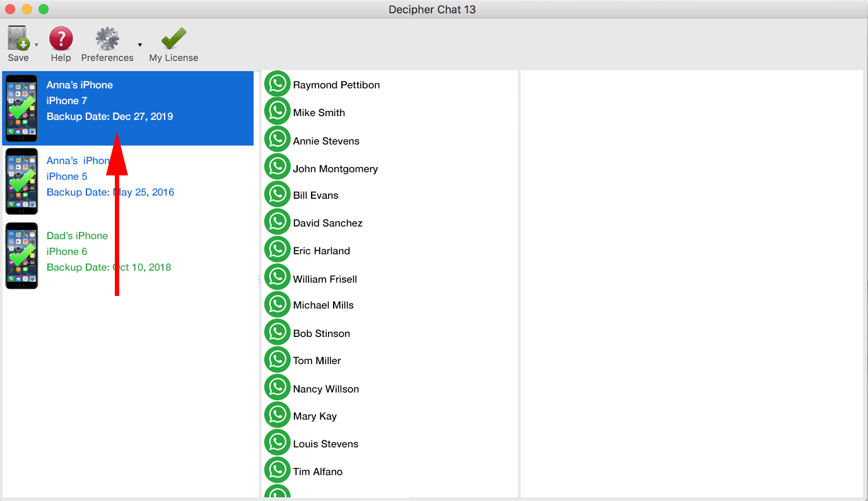Expand the Save dropdown arrow
The width and height of the screenshot is (868, 501).
pyautogui.click(x=37, y=45)
